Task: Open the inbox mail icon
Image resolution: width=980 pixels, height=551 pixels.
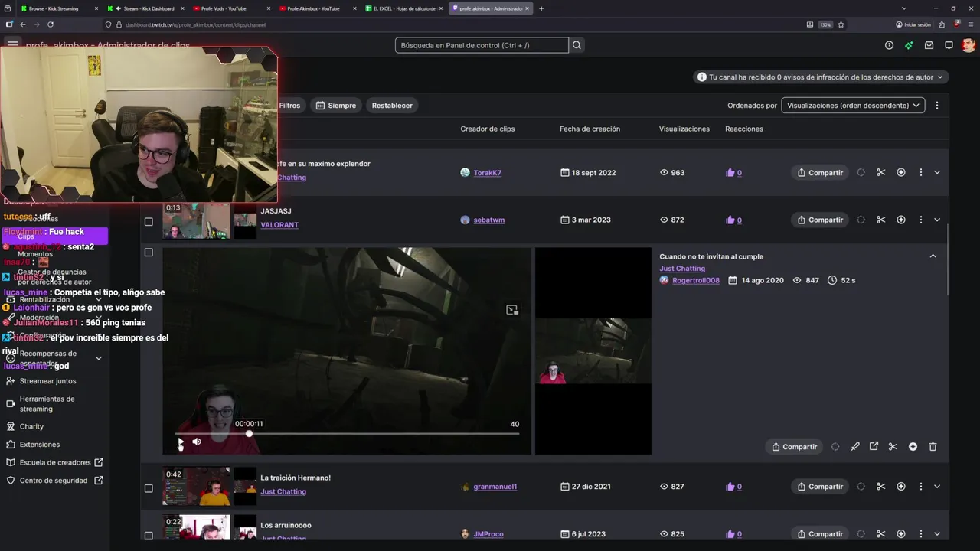Action: click(929, 45)
